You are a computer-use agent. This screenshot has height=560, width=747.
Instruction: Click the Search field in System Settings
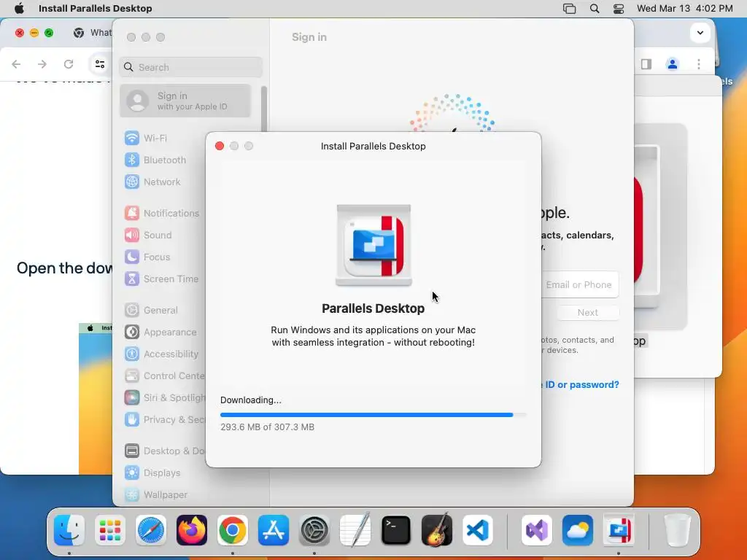point(190,67)
